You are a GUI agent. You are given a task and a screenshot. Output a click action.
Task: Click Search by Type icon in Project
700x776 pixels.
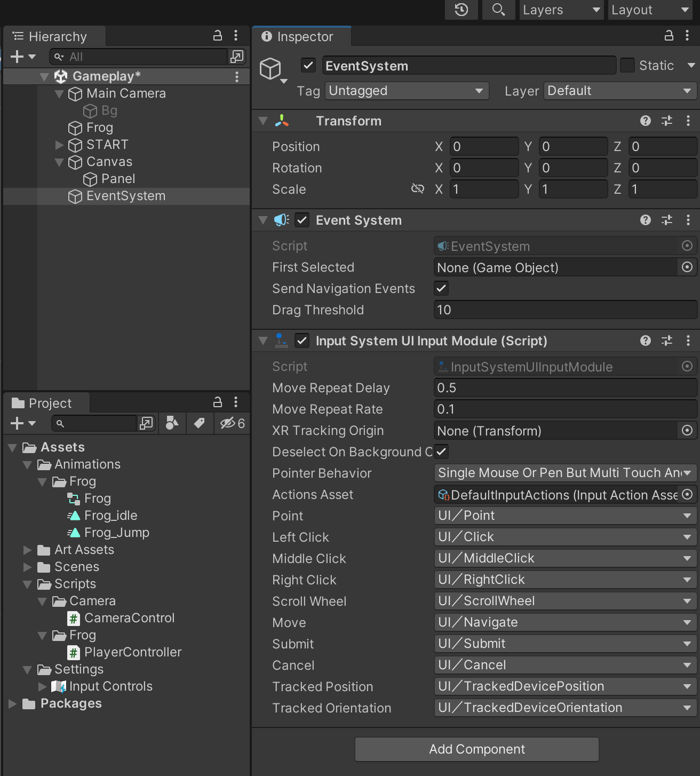172,423
